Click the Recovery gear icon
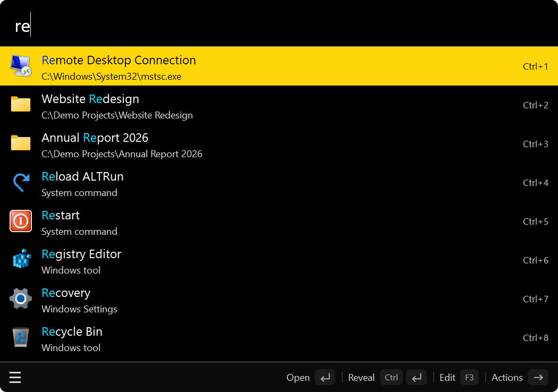 (21, 299)
